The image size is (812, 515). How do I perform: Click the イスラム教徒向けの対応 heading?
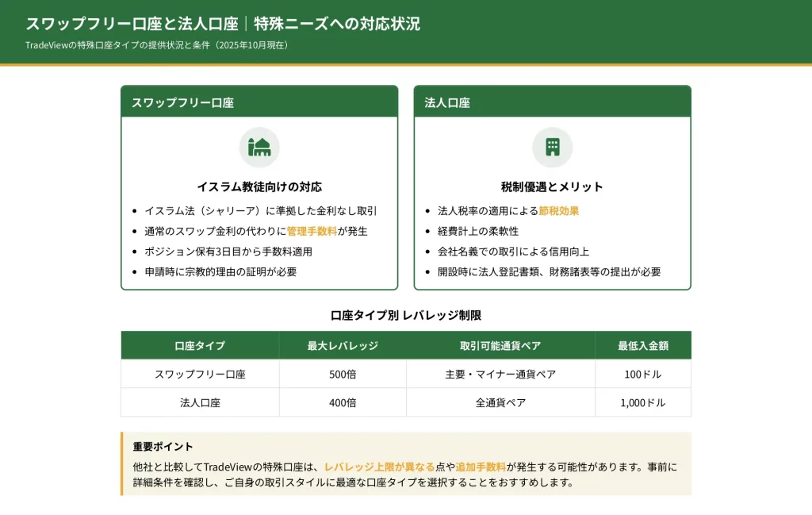tap(259, 187)
